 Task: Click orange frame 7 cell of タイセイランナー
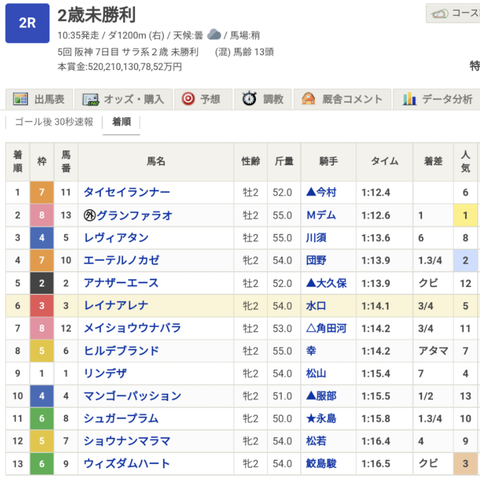[42, 192]
